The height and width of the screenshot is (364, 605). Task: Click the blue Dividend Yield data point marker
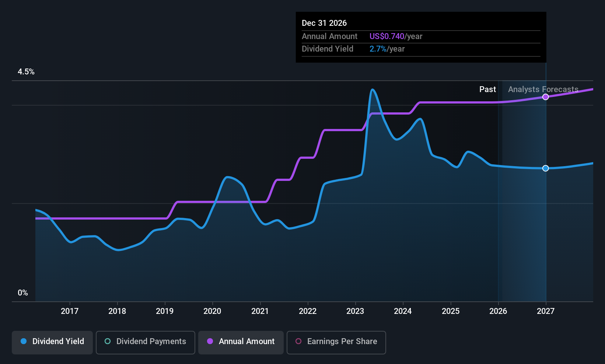coord(546,168)
